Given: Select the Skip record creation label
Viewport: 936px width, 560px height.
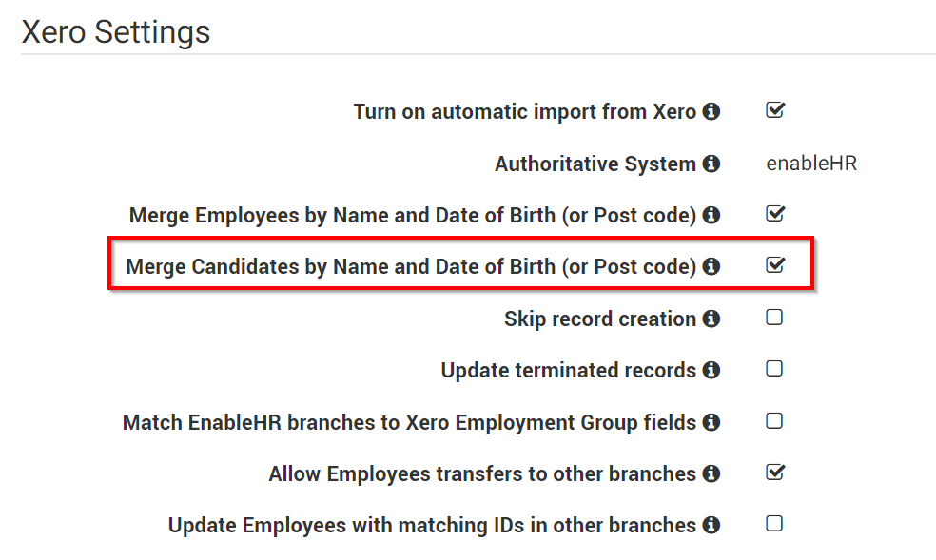Looking at the screenshot, I should click(600, 319).
